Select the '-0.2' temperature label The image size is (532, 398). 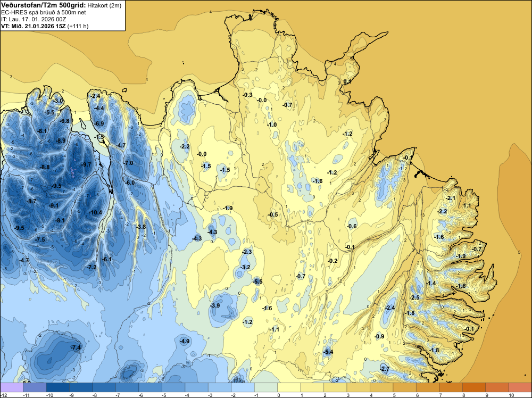332,261
